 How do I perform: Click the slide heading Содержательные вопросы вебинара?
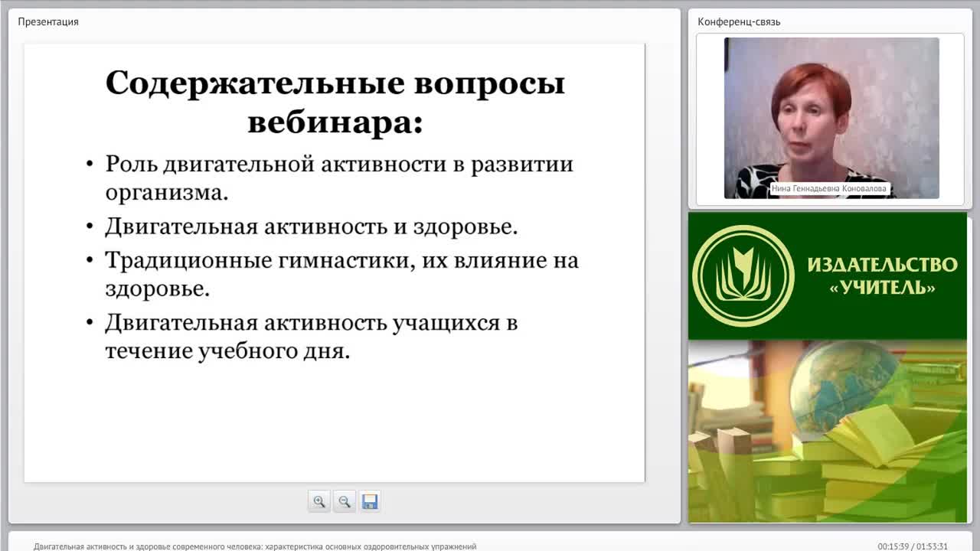point(335,101)
